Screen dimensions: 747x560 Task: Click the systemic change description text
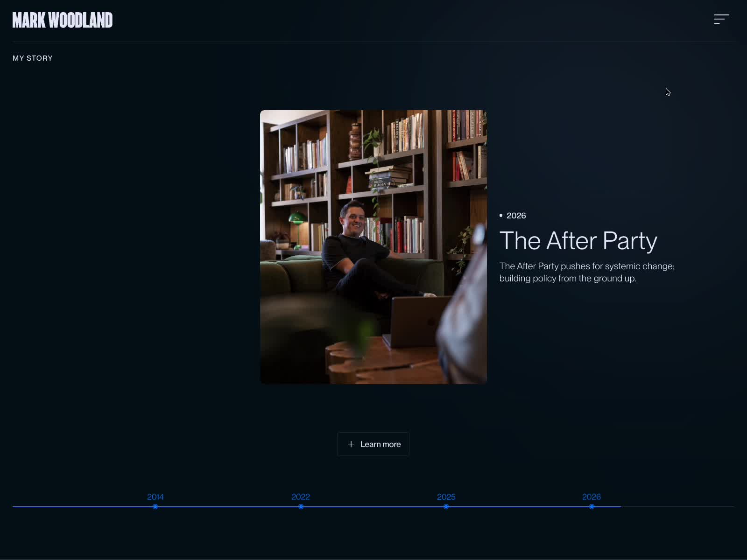587,272
